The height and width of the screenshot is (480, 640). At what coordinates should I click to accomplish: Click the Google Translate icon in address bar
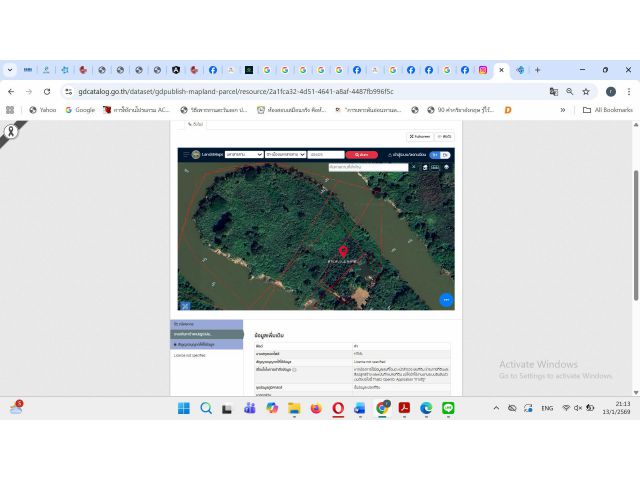(553, 91)
